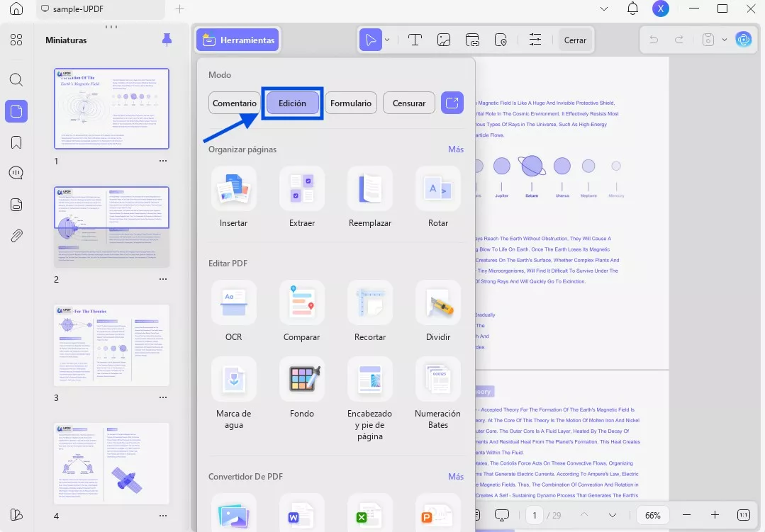Open the search panel in sidebar
This screenshot has height=532, width=765.
(16, 79)
